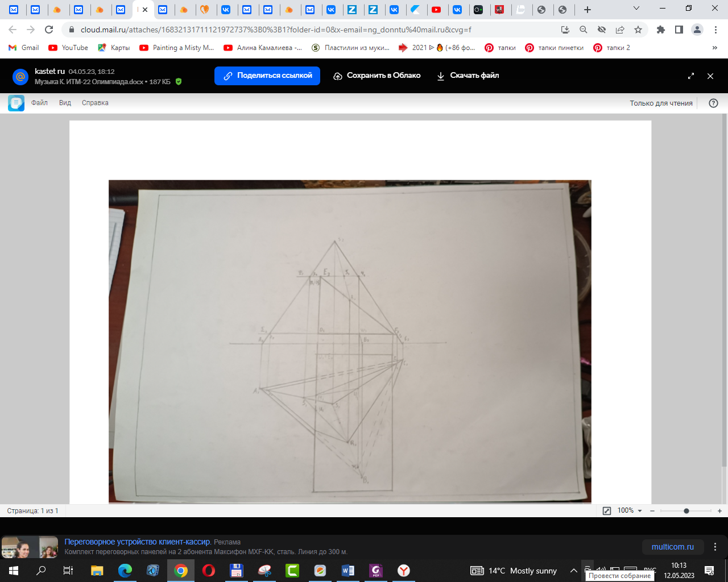This screenshot has height=582, width=728.
Task: Click the share page icon in address bar
Action: pyautogui.click(x=620, y=30)
